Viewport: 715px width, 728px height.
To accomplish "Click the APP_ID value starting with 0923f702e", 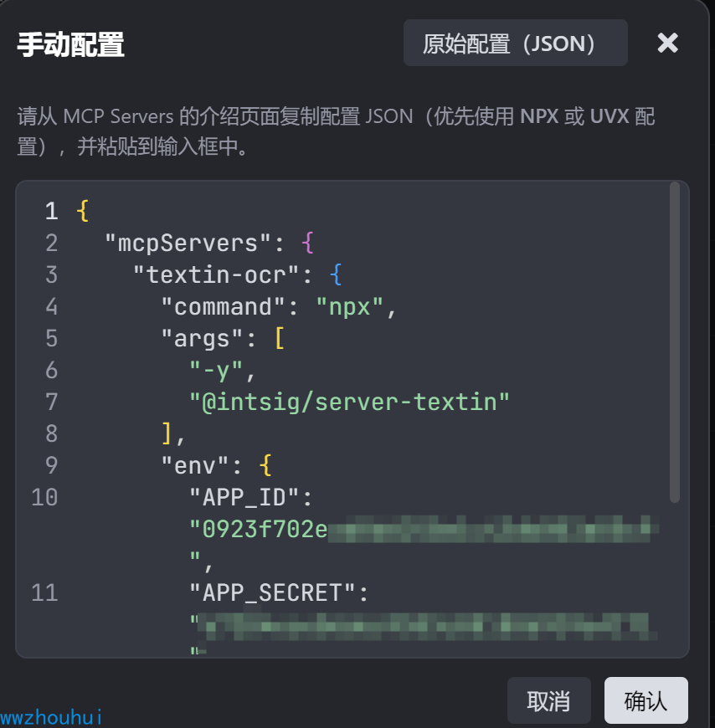I will [x=260, y=530].
